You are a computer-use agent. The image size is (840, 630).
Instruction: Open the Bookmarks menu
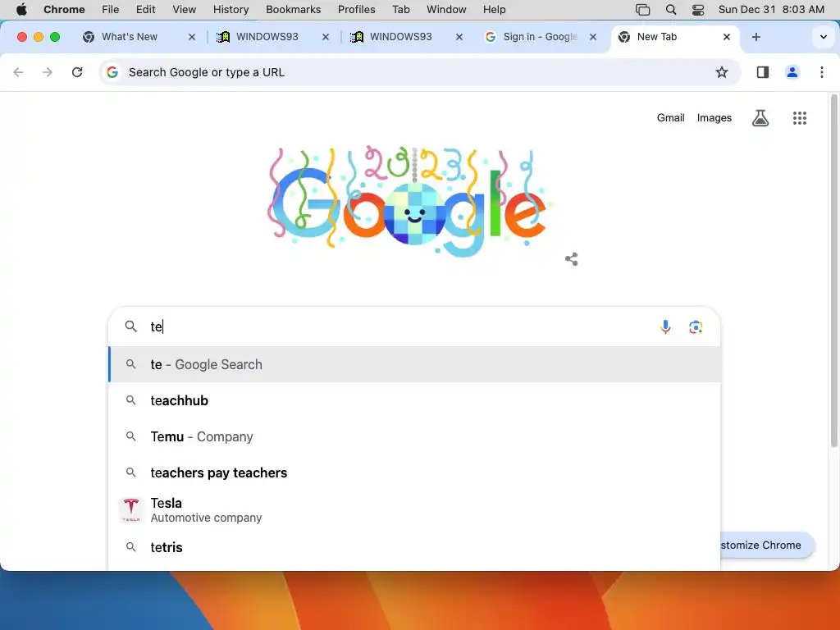pos(294,10)
